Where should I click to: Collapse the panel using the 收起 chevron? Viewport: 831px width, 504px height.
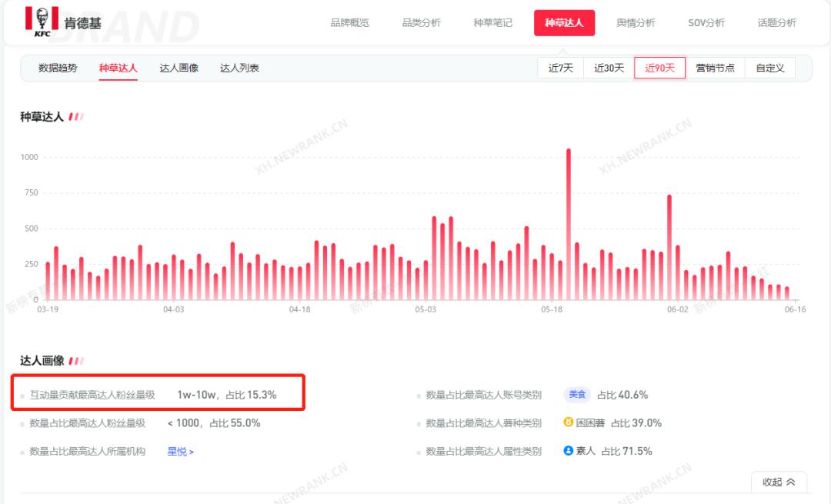pyautogui.click(x=779, y=481)
